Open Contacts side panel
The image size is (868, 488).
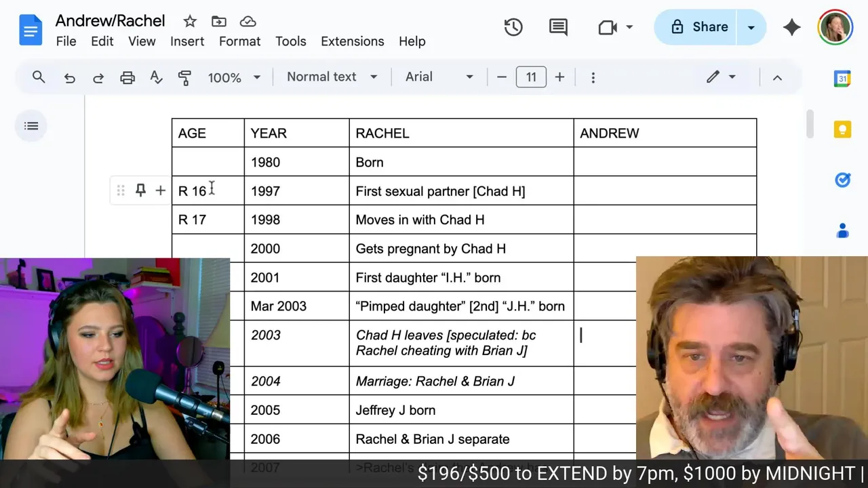[x=842, y=231]
